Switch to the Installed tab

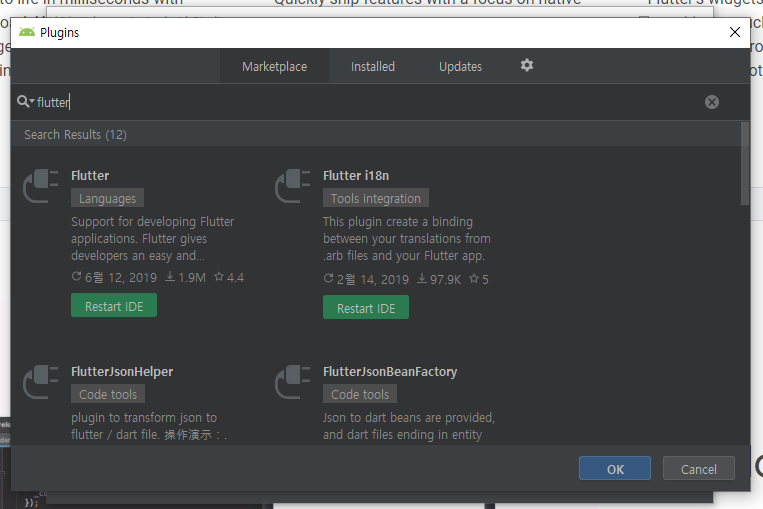373,66
